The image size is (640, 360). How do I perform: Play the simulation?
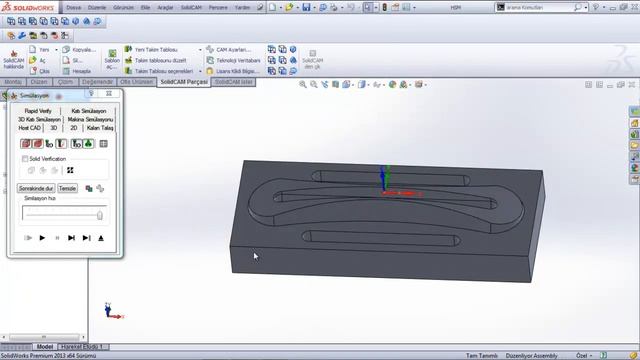[x=42, y=238]
